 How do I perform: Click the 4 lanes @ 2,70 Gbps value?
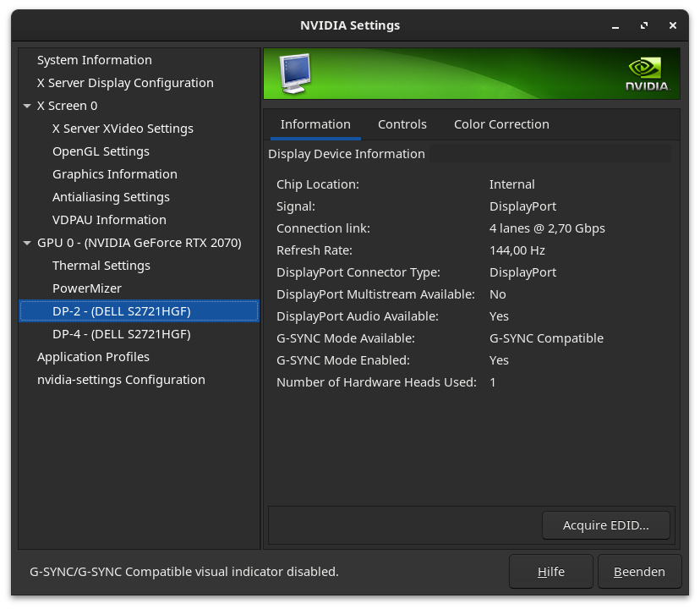(547, 228)
